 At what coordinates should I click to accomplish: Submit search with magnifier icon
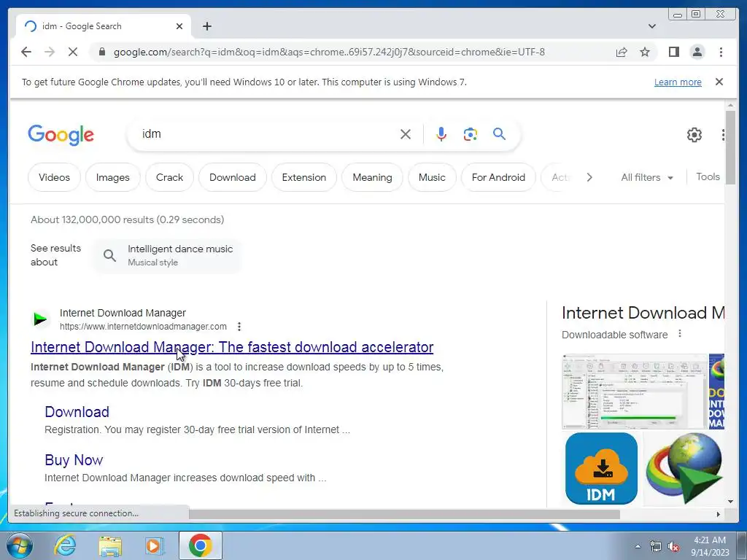(x=499, y=134)
